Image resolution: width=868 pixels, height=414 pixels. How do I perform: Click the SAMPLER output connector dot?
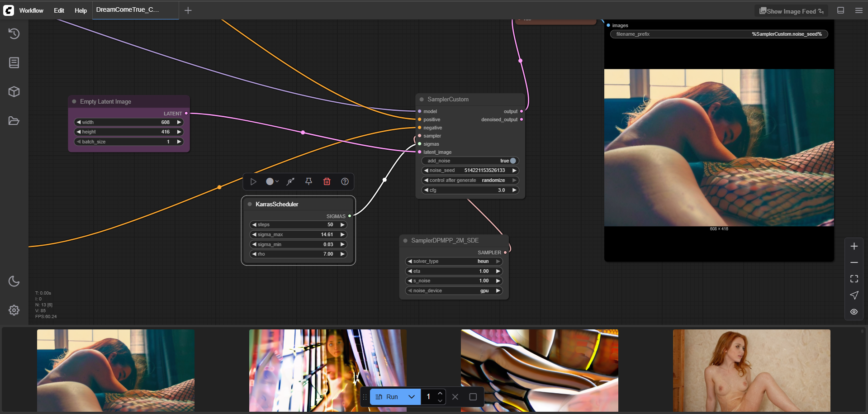505,252
